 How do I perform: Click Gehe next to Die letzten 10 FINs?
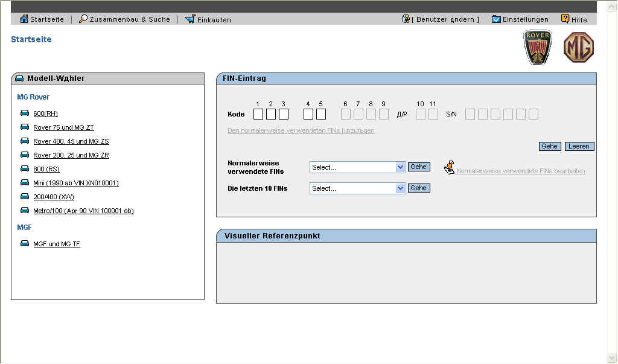click(x=419, y=188)
